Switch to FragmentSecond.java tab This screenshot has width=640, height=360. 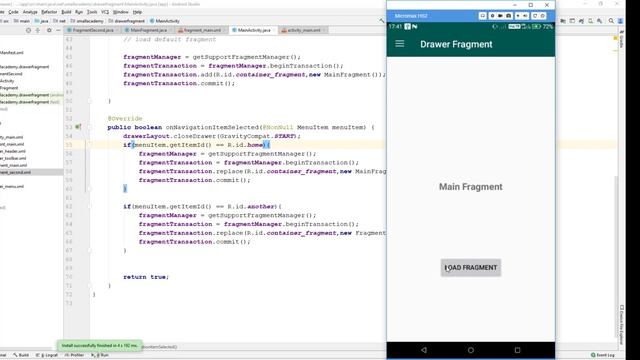pos(93,30)
